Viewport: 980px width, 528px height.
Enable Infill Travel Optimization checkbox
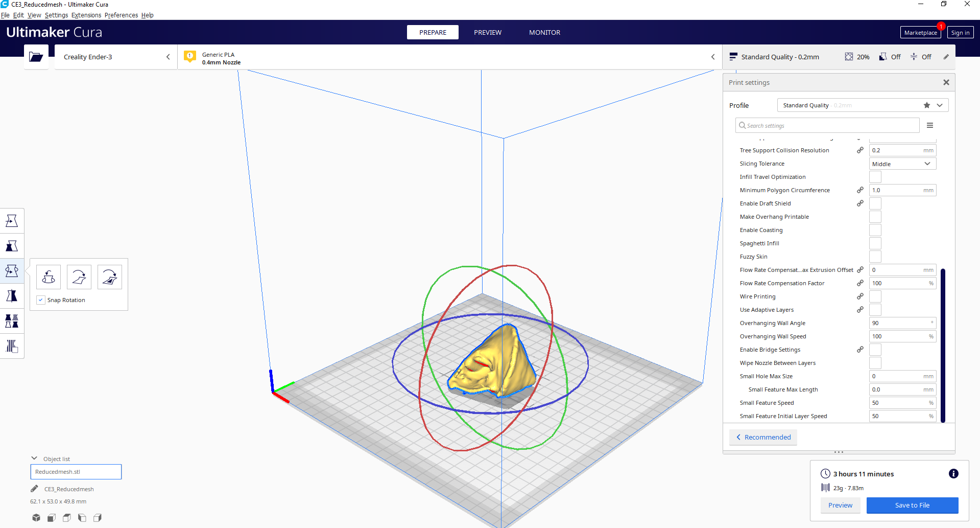click(875, 177)
